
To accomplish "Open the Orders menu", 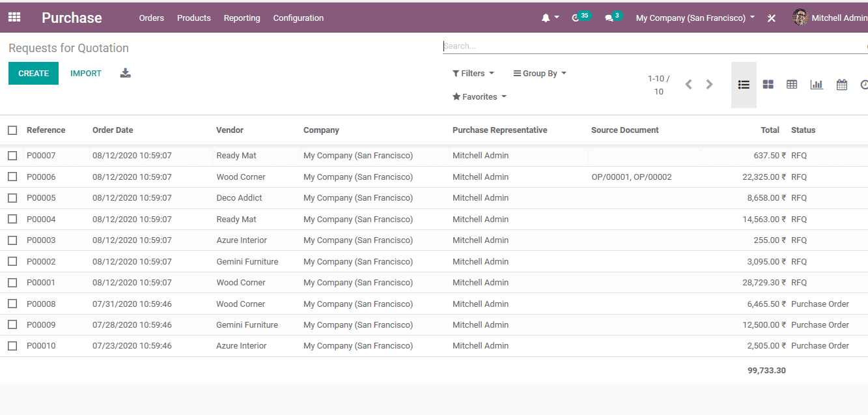I will (x=152, y=18).
